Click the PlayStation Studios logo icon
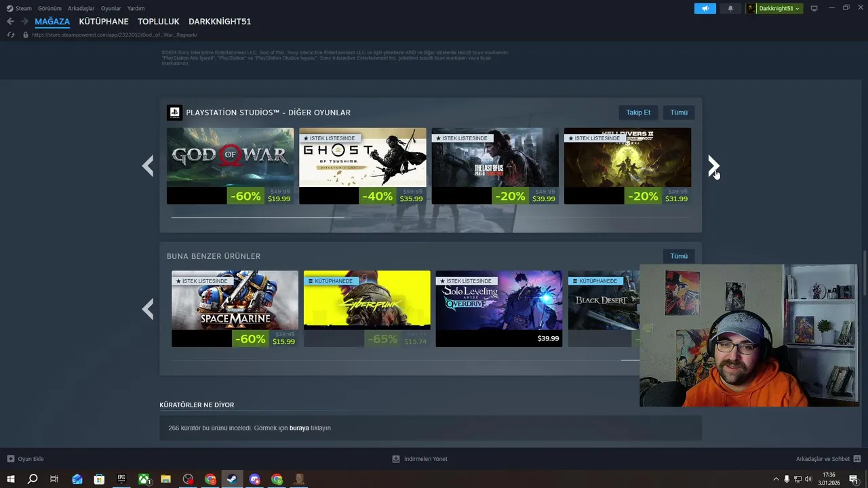 pyautogui.click(x=174, y=113)
